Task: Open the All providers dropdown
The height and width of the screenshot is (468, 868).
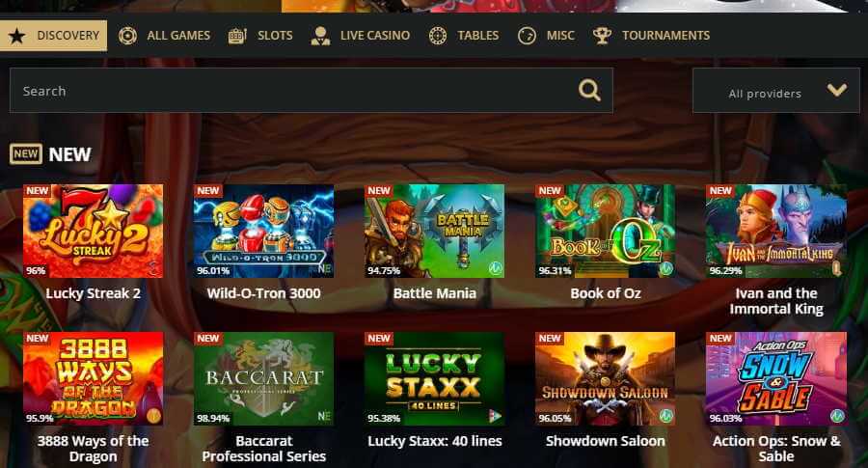Action: (776, 91)
